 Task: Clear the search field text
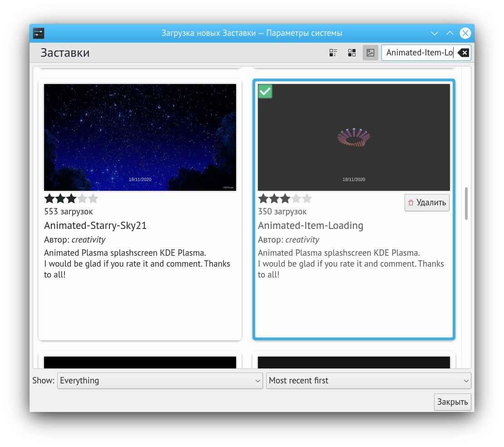tap(463, 53)
